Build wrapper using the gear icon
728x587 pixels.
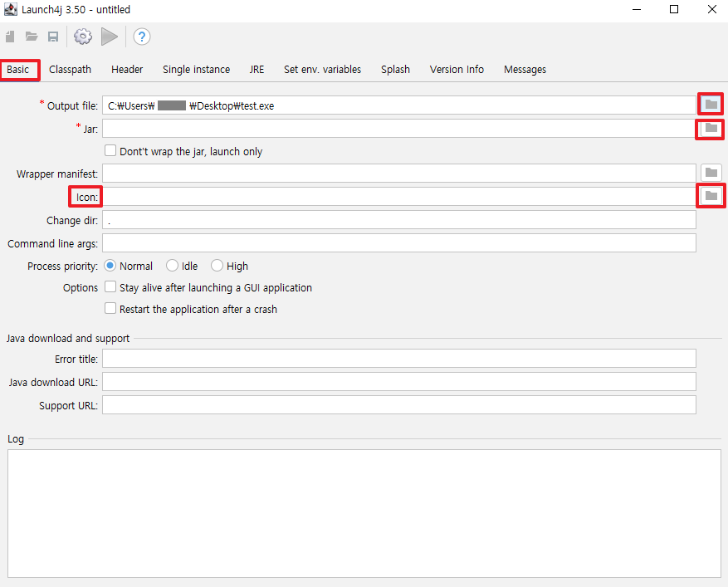83,37
